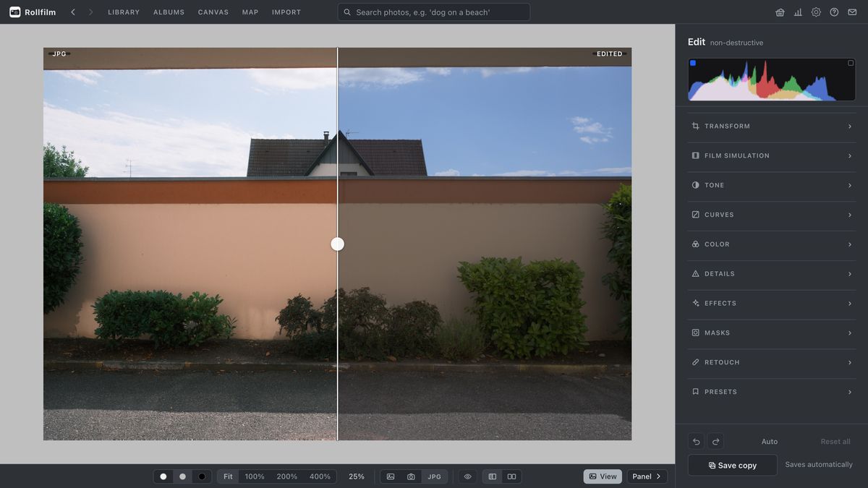Click the 25% zoom level readout
Viewport: 868px width, 488px height.
tap(357, 476)
